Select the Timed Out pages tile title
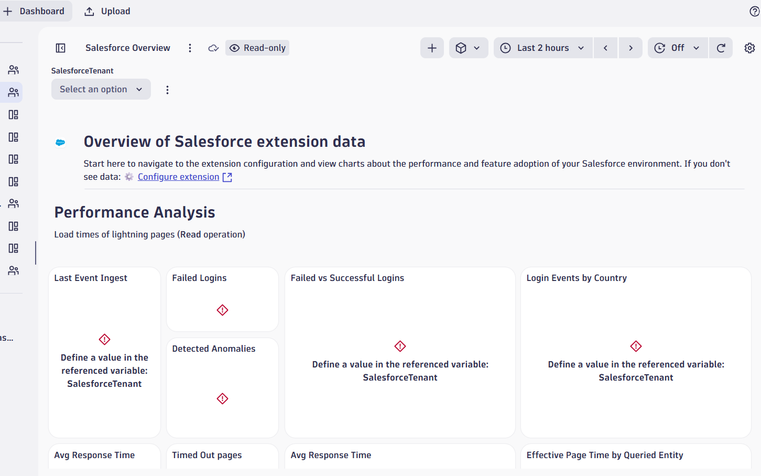Screen dimensions: 761x476 tap(207, 455)
